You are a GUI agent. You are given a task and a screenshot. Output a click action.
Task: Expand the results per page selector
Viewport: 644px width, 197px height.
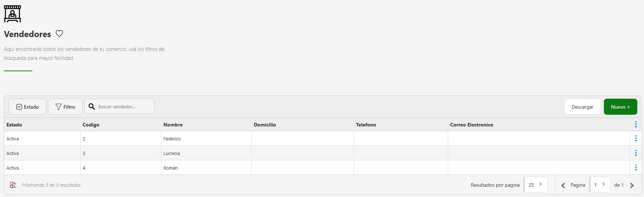coord(535,185)
